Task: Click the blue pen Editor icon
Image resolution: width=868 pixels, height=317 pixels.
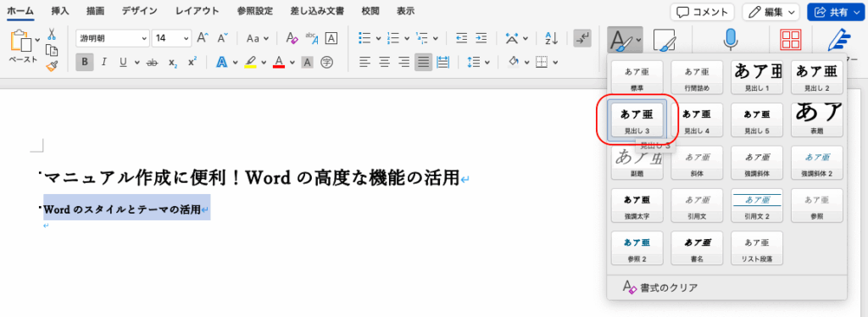Action: click(x=840, y=41)
